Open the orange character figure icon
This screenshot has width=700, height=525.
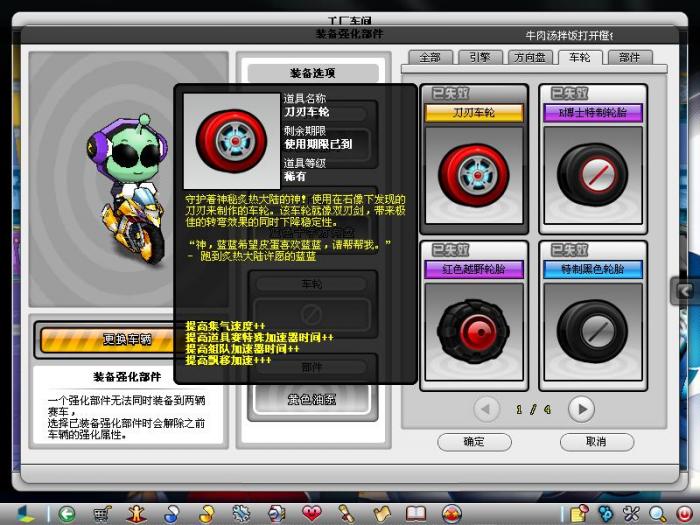point(136,514)
